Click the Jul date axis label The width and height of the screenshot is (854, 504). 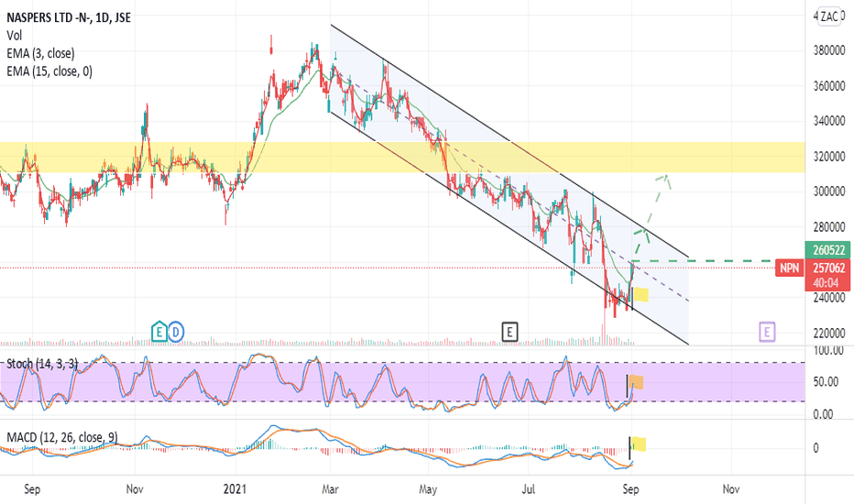point(529,489)
